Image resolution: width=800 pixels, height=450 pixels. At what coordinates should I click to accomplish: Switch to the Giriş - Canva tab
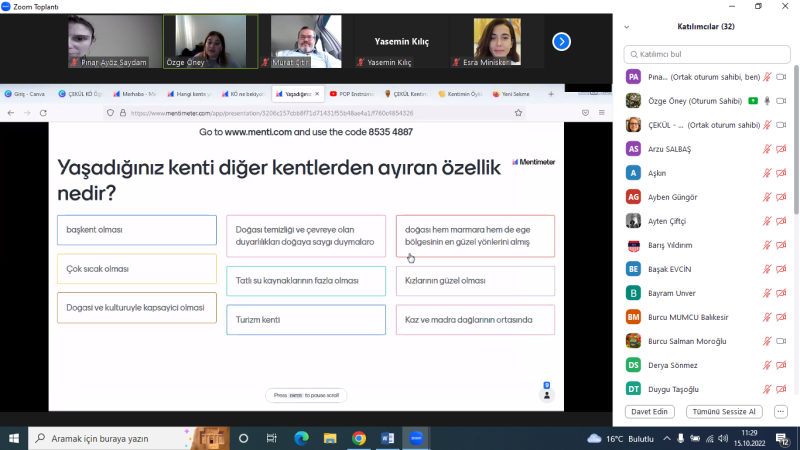click(x=27, y=94)
